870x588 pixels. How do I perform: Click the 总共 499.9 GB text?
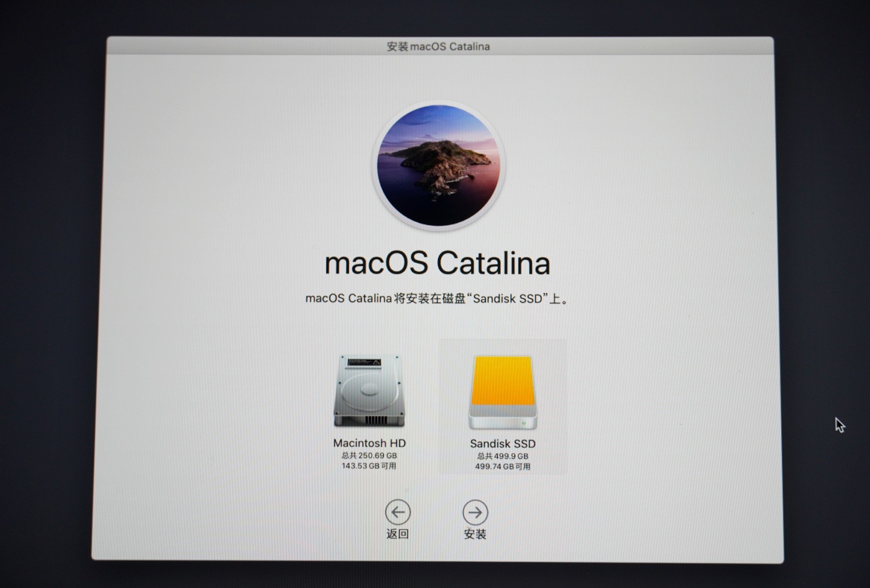point(503,456)
